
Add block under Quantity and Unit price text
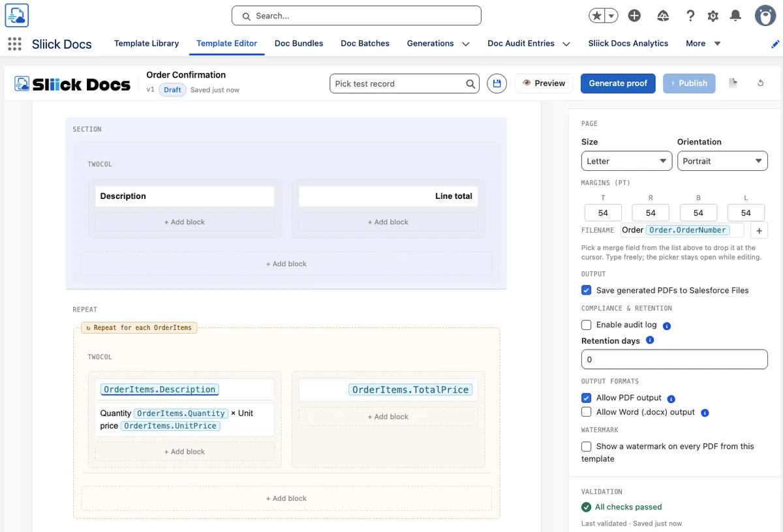[x=185, y=452]
